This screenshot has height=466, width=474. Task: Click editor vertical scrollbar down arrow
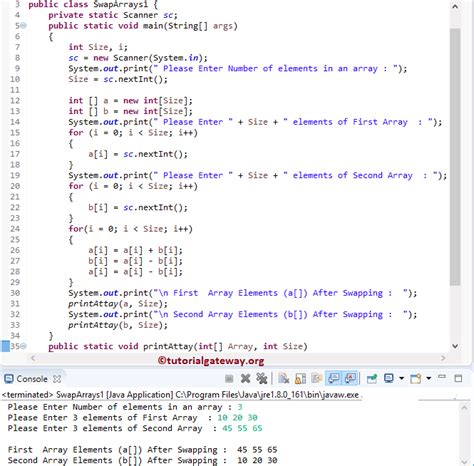click(x=455, y=346)
